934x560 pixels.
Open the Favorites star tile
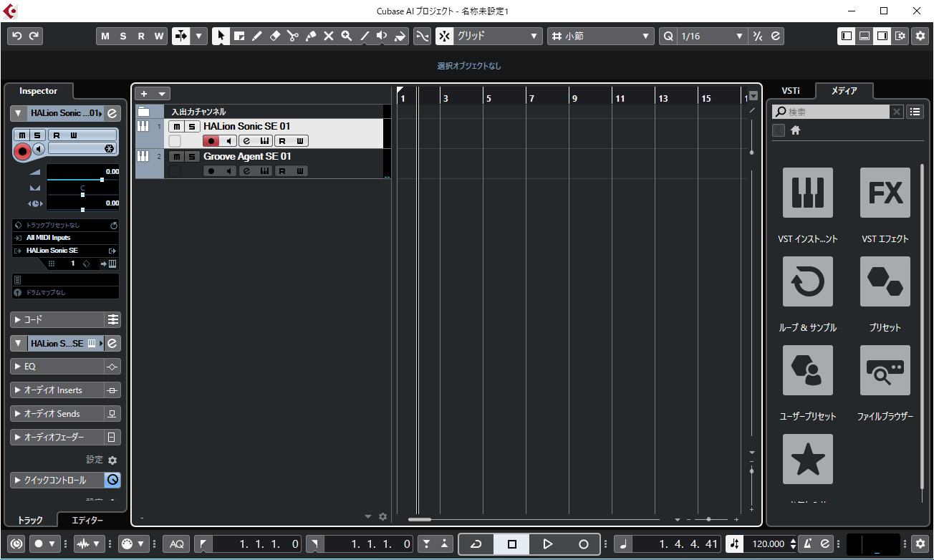tap(808, 459)
